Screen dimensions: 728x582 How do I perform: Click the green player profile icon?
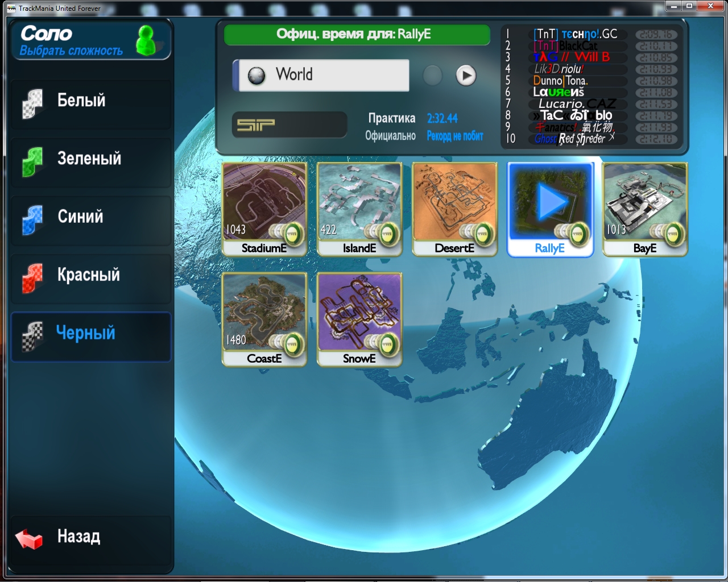point(146,40)
